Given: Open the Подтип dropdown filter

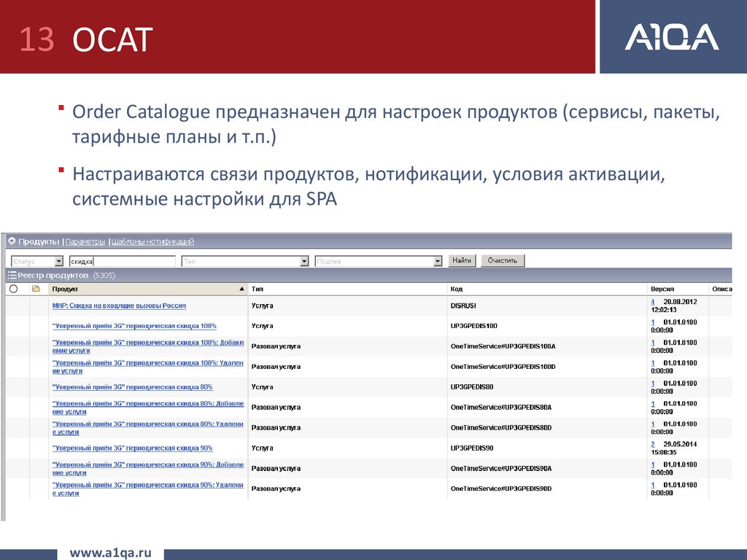Looking at the screenshot, I should 438,261.
